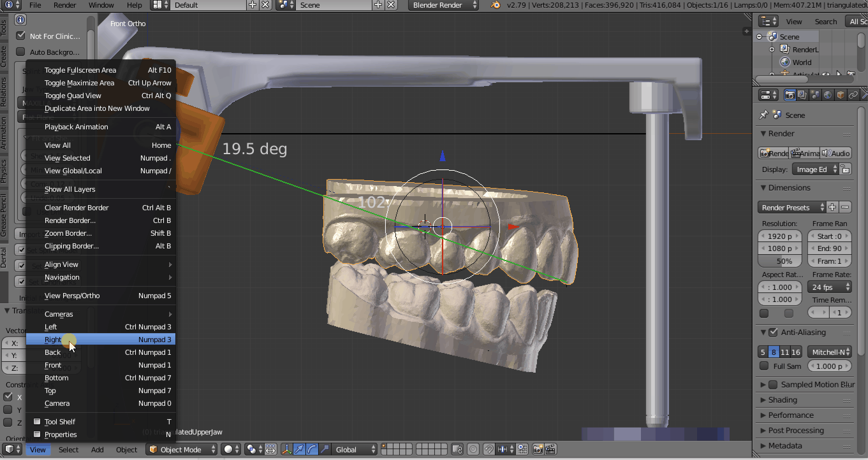Toggle the Anti-Aliasing checkbox
This screenshot has width=868, height=460.
coord(774,332)
